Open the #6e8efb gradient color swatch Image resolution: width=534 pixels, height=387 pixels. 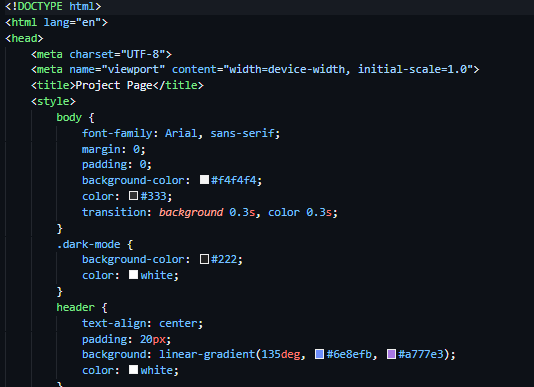click(x=319, y=354)
